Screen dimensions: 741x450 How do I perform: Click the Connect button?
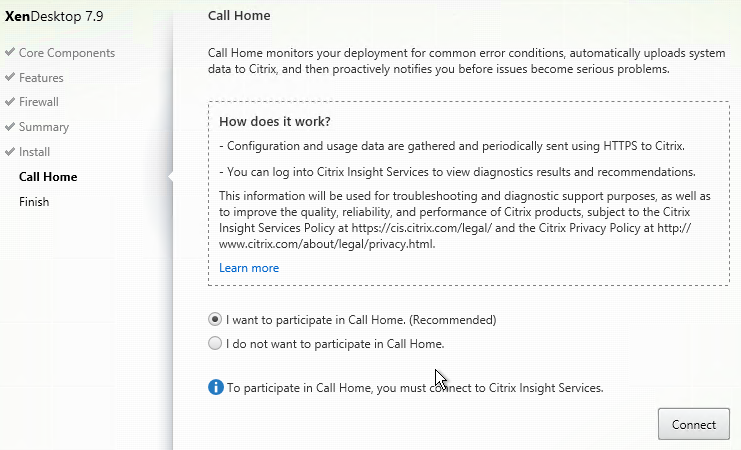[694, 424]
